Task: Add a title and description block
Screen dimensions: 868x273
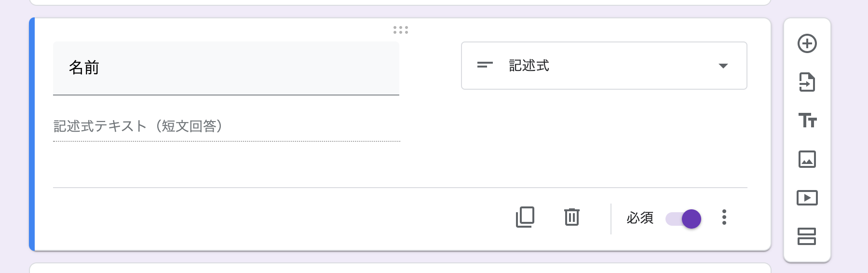Action: coord(807,120)
